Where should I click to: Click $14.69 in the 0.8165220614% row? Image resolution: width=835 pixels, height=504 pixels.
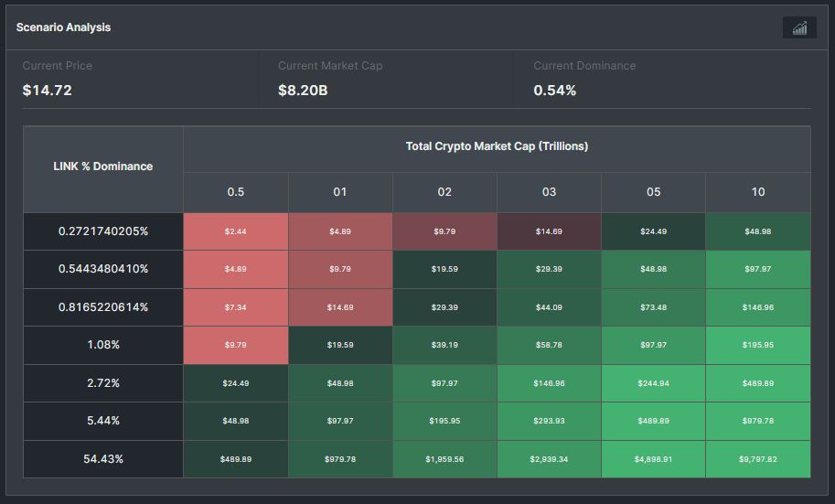coord(340,307)
